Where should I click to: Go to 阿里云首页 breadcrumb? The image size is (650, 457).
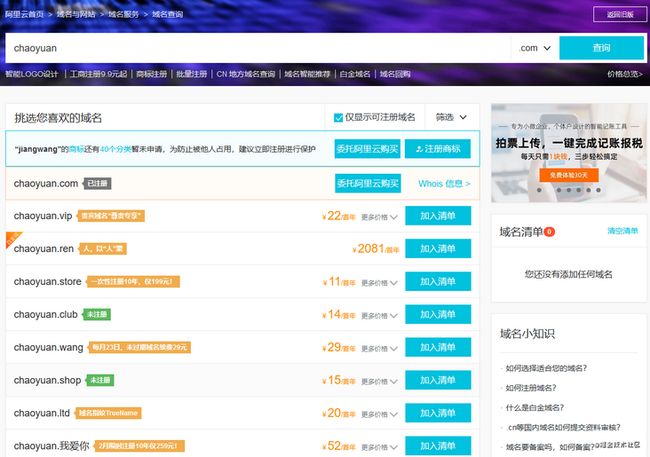point(24,14)
